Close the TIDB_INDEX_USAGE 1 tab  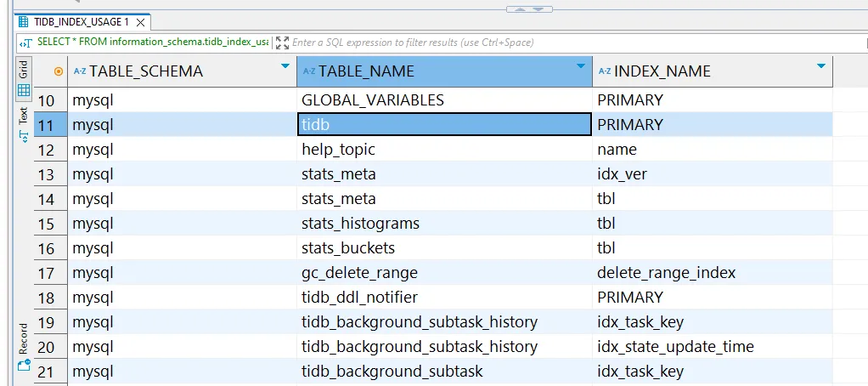(140, 21)
